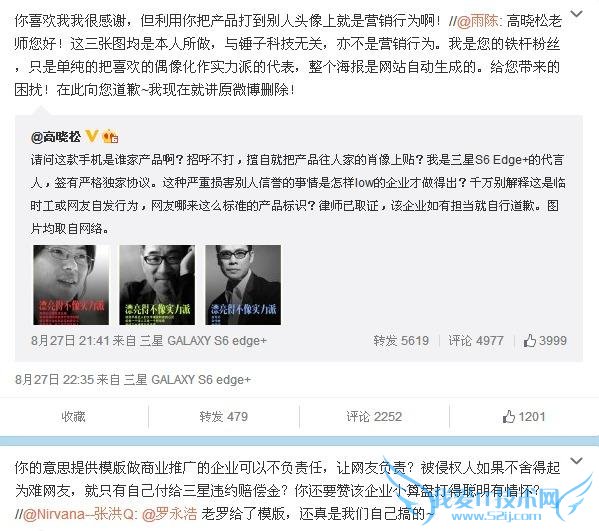Like the original post with 3999 thumbs
The image size is (599, 531).
click(x=545, y=340)
